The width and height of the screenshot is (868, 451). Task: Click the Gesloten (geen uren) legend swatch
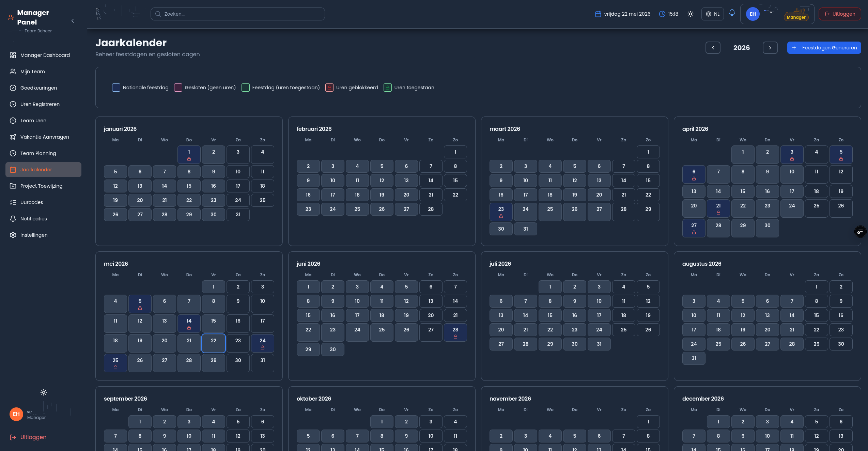click(x=178, y=88)
